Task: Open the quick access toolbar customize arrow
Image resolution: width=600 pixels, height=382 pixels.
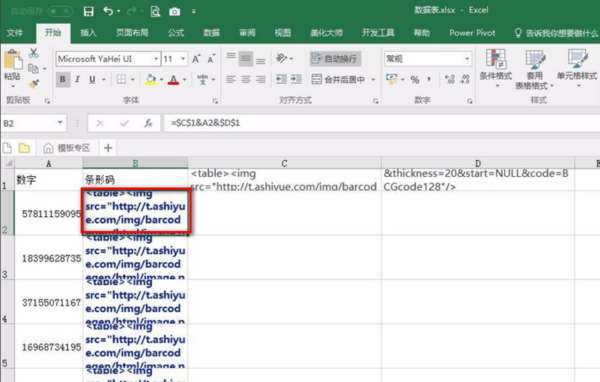Action: pyautogui.click(x=194, y=12)
